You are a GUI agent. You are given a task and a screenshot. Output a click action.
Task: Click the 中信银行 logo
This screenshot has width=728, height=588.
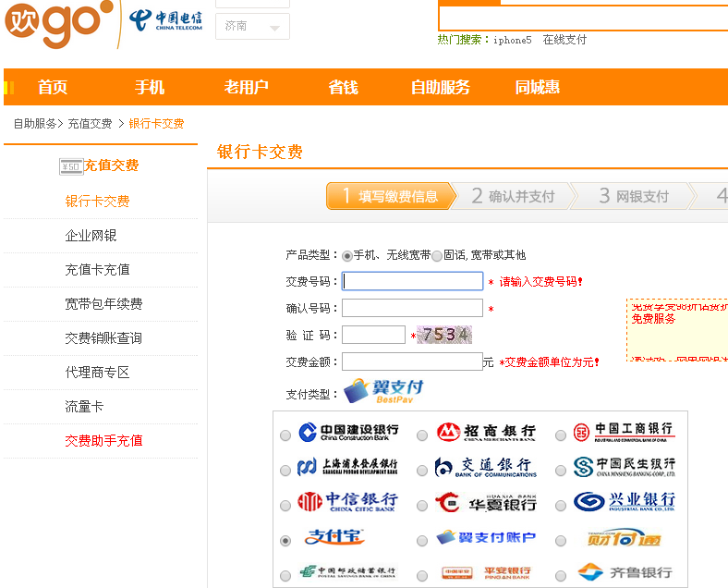point(347,502)
